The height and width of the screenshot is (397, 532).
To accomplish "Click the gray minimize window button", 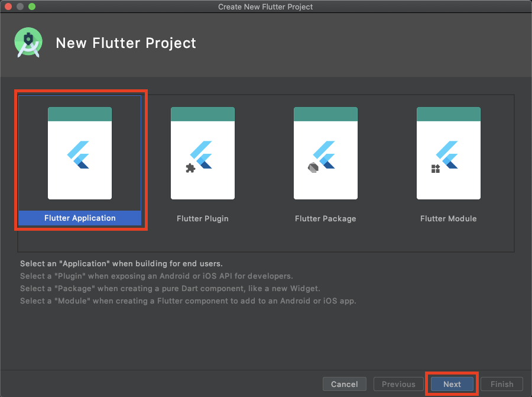I will pyautogui.click(x=20, y=7).
